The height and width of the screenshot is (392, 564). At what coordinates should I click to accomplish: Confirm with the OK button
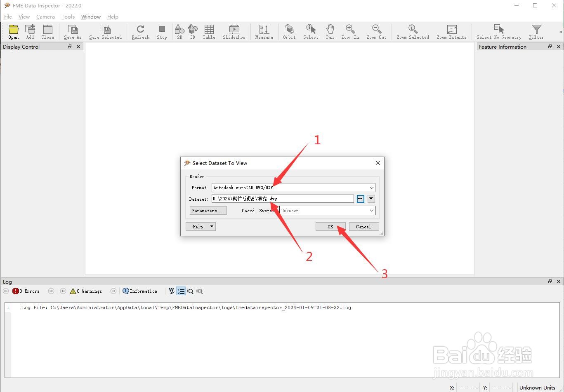(x=330, y=227)
